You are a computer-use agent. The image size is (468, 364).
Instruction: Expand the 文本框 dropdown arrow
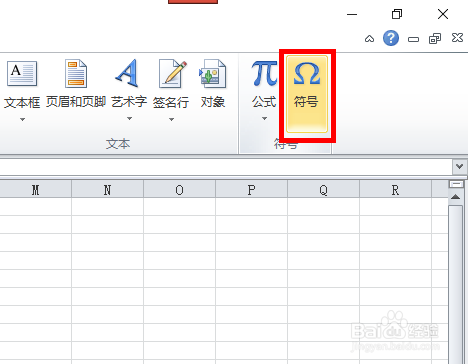22,119
